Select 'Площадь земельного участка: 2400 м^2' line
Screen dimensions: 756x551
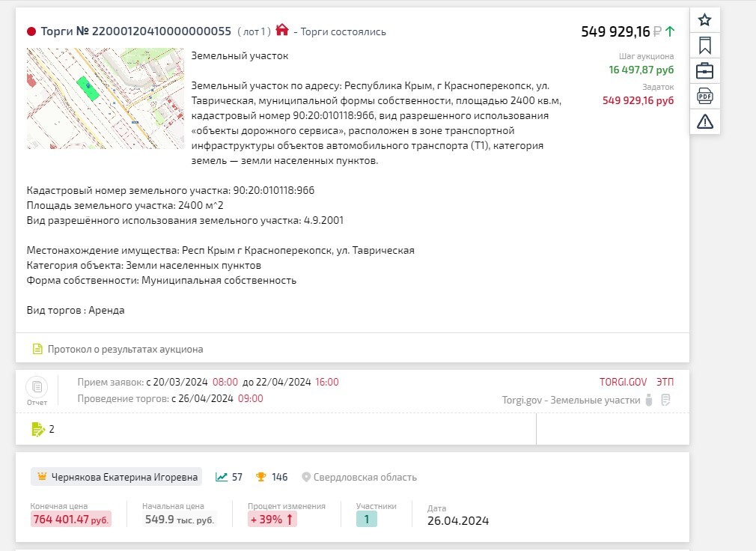coord(125,205)
